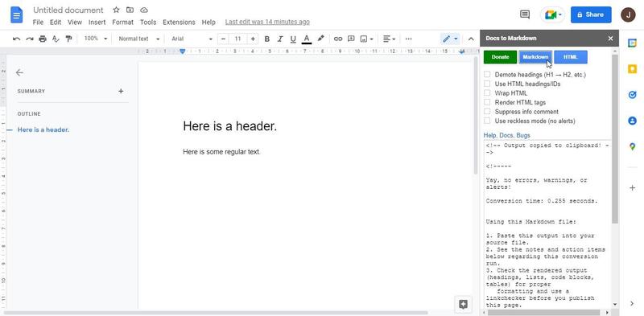Enable Render HTML tags

coord(487,102)
